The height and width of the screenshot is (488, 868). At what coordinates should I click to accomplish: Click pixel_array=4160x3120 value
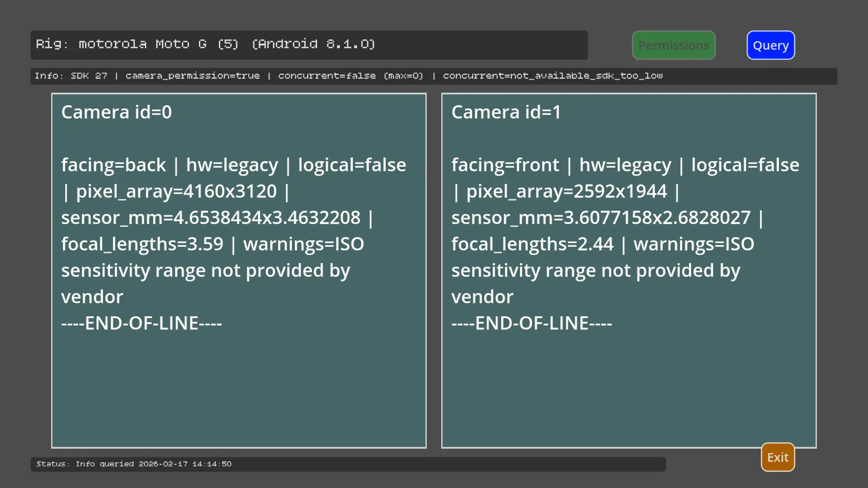click(x=176, y=192)
